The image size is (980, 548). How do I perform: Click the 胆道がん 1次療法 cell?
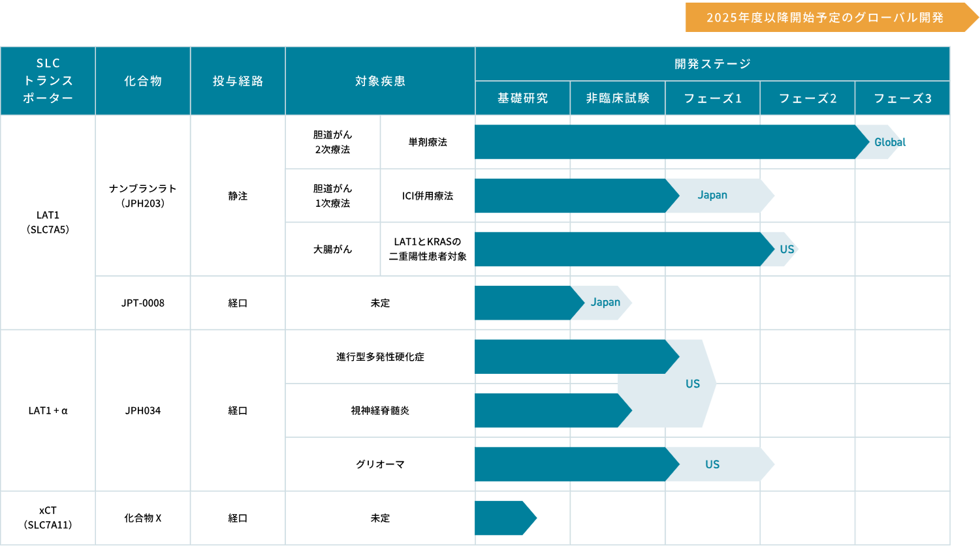click(333, 196)
